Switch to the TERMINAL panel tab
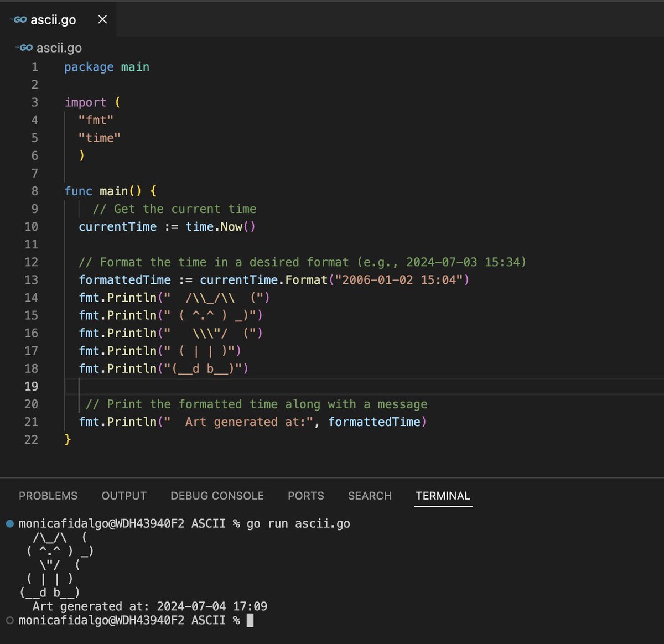 point(443,496)
